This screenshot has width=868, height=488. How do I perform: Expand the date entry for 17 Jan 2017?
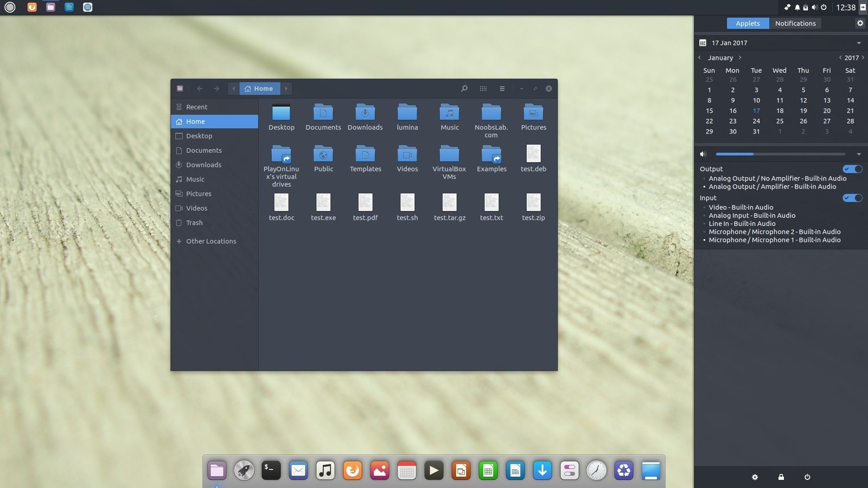tap(858, 42)
